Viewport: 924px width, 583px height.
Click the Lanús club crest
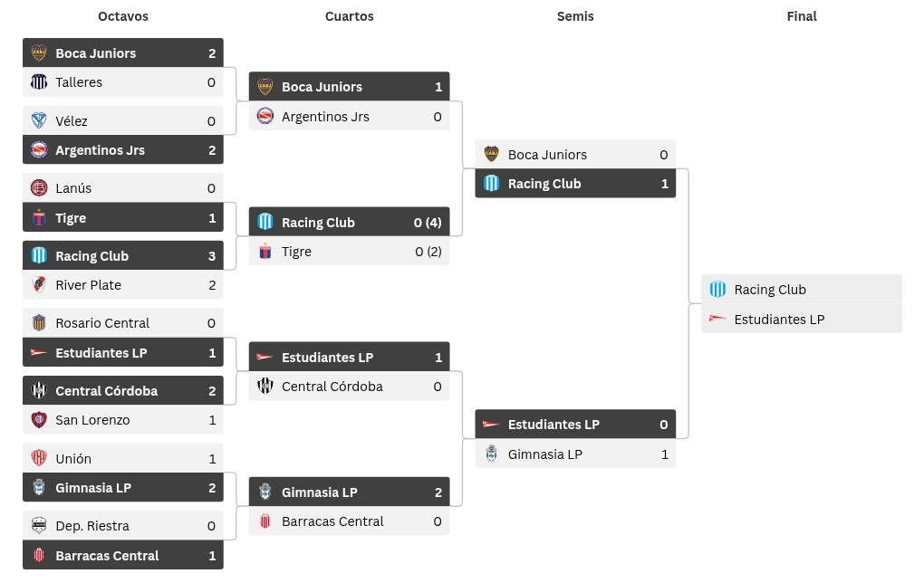(39, 188)
